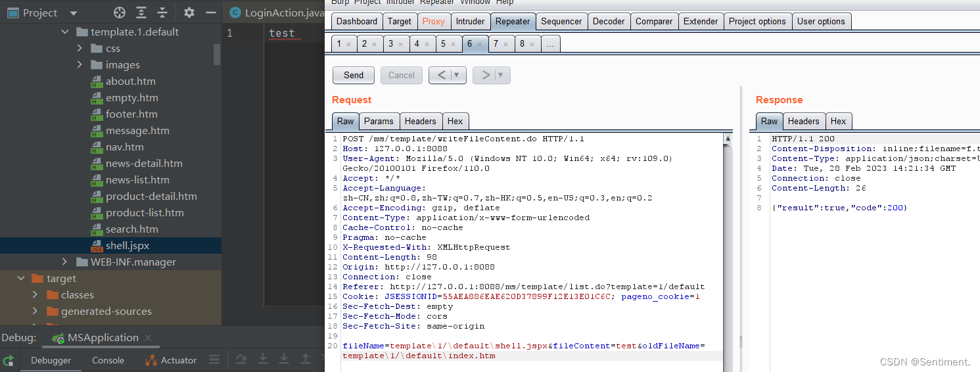Image resolution: width=980 pixels, height=372 pixels.
Task: Open the Decoder tab
Action: click(x=609, y=21)
